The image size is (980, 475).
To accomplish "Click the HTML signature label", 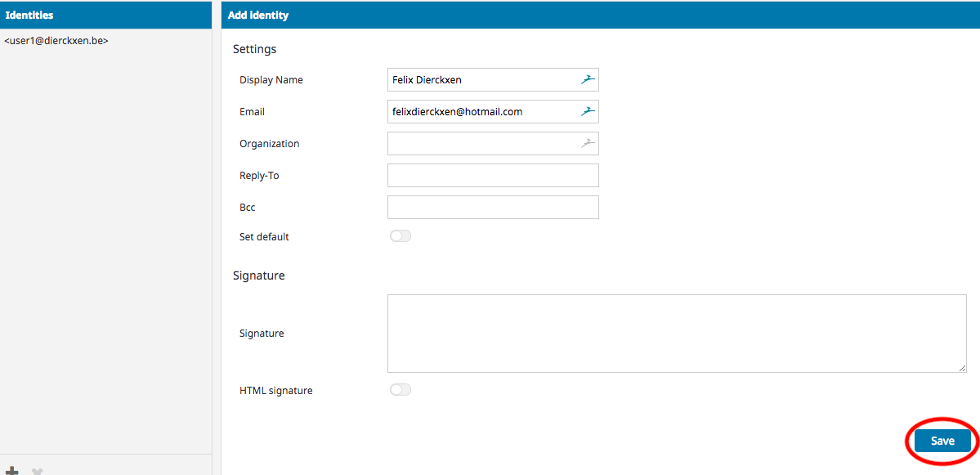I will tap(275, 391).
